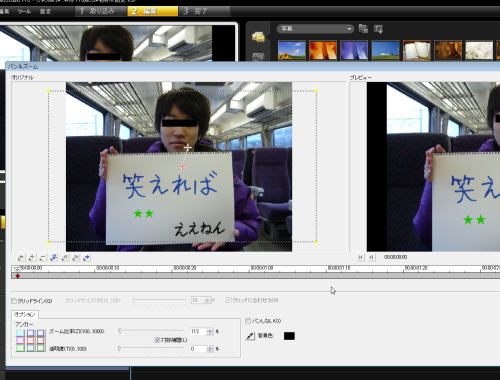This screenshot has height=380, width=500.
Task: Select the orange abstract thumbnail
Action: click(x=323, y=50)
